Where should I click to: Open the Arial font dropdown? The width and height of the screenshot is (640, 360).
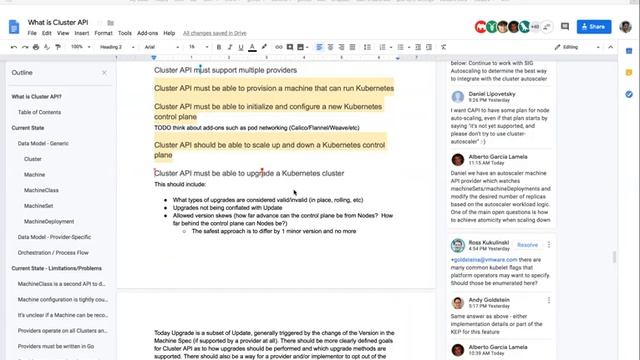coord(162,47)
